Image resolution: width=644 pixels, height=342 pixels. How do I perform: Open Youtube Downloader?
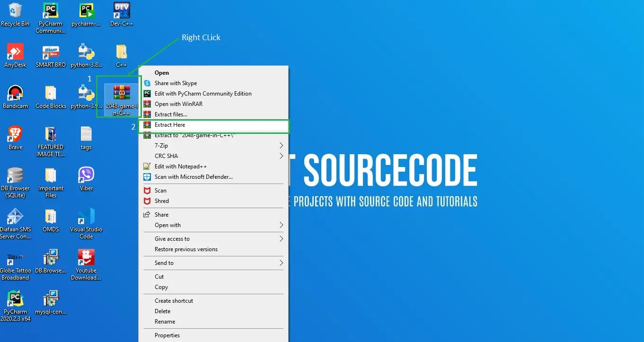click(86, 258)
